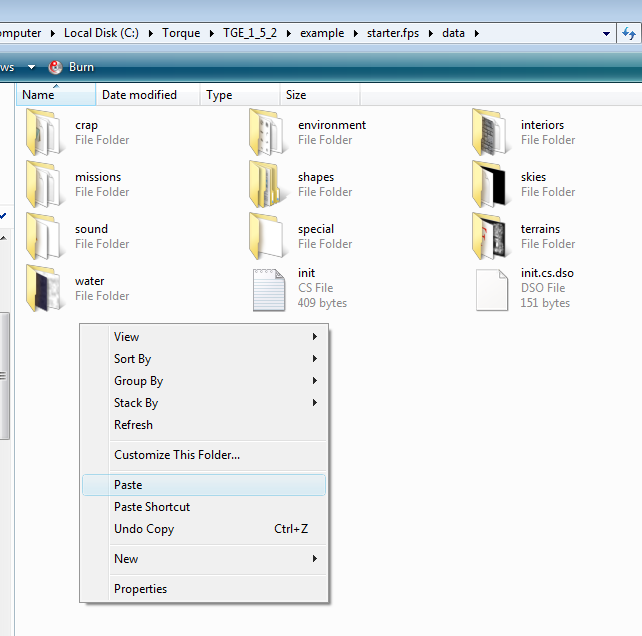Navigate to TGE_1_5_2 breadcrumb
The image size is (642, 636).
(x=250, y=33)
